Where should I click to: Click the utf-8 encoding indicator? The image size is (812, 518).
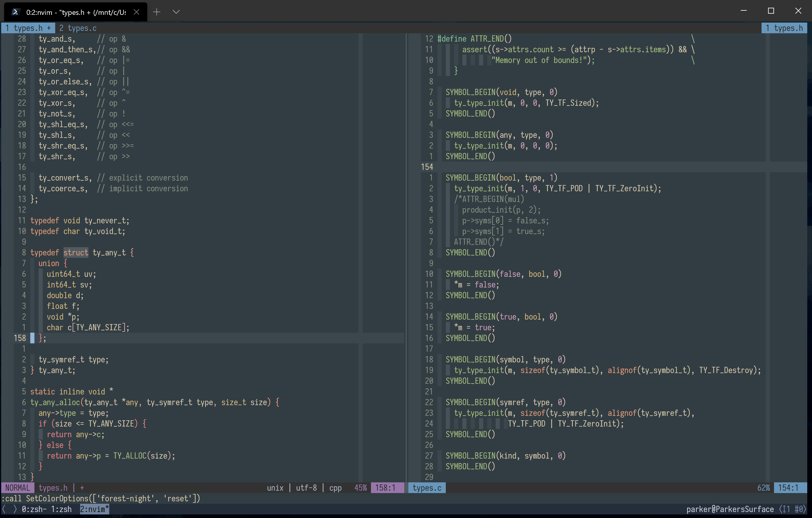click(x=306, y=488)
